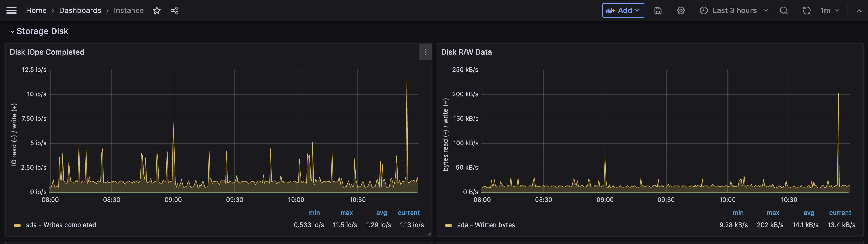The height and width of the screenshot is (244, 868).
Task: Open Disk IOps Completed panel menu
Action: pyautogui.click(x=426, y=52)
